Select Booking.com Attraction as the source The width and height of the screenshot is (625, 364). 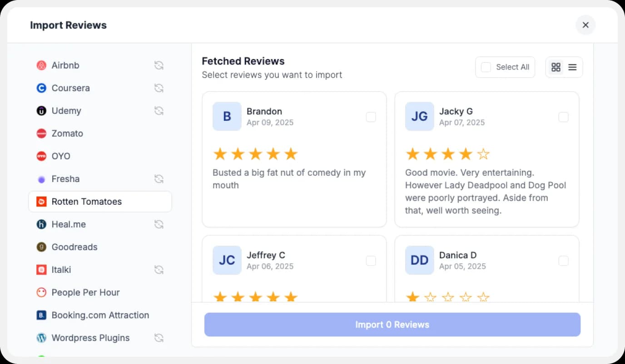[x=100, y=315]
